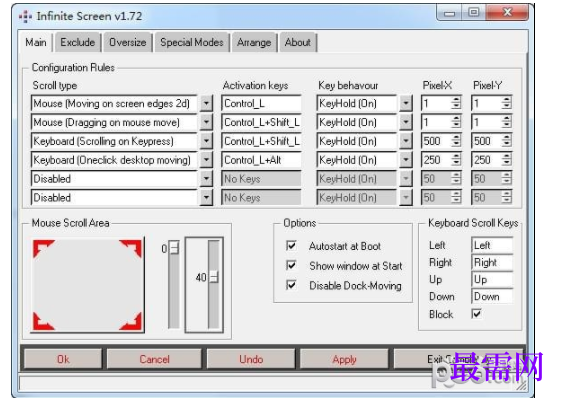Click the gray mouse scroll area preview
The image size is (562, 398).
tap(88, 285)
